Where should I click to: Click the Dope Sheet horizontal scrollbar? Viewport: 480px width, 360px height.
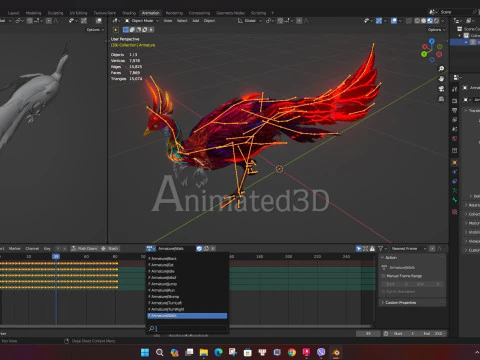pyautogui.click(x=185, y=326)
